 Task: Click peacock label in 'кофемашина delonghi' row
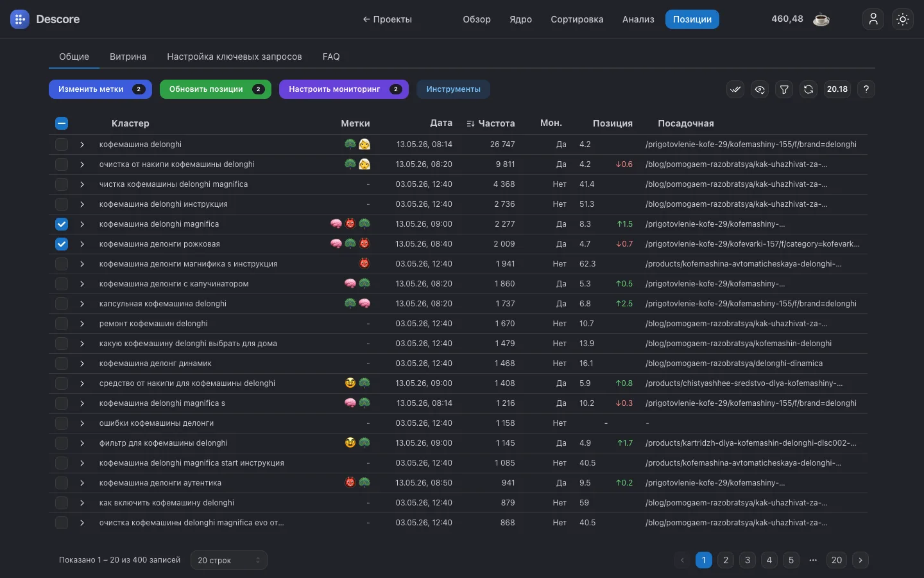[x=350, y=144]
